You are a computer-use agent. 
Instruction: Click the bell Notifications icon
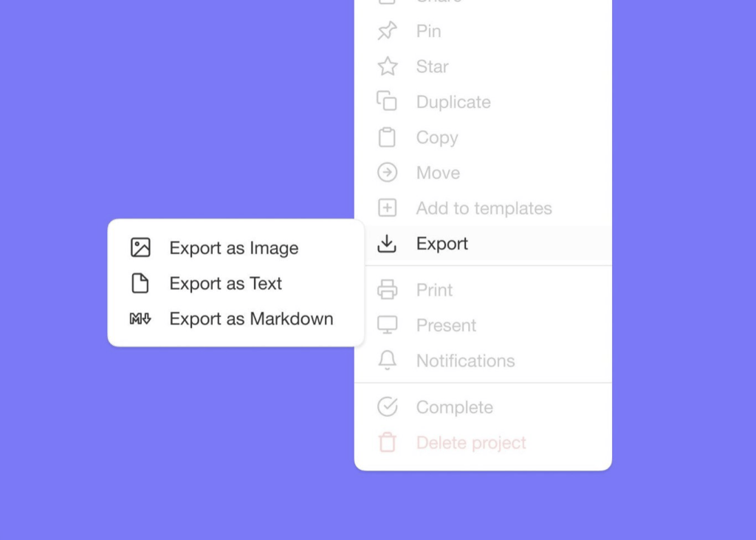[x=387, y=360]
